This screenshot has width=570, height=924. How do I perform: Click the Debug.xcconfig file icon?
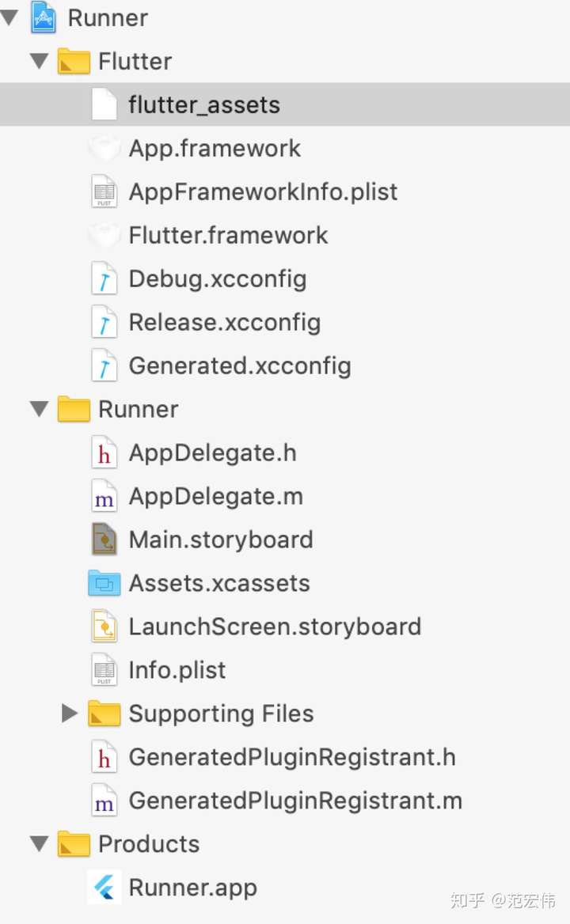(x=104, y=278)
